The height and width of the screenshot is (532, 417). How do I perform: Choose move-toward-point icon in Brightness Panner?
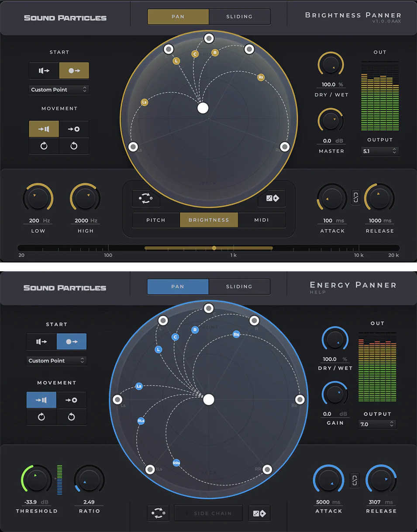tap(74, 129)
